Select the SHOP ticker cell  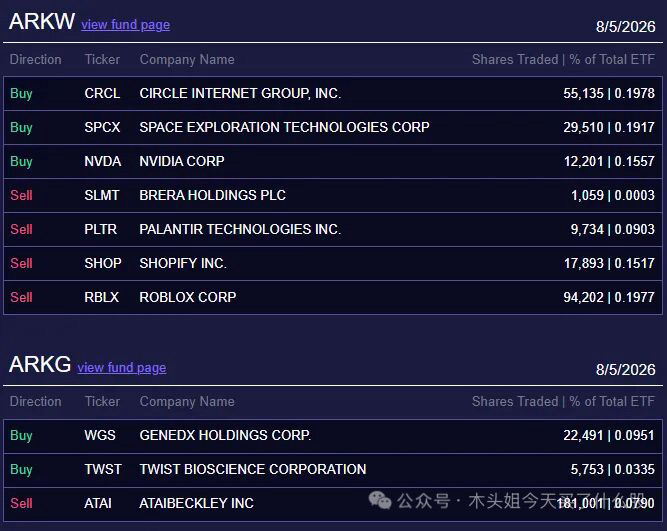pos(103,263)
